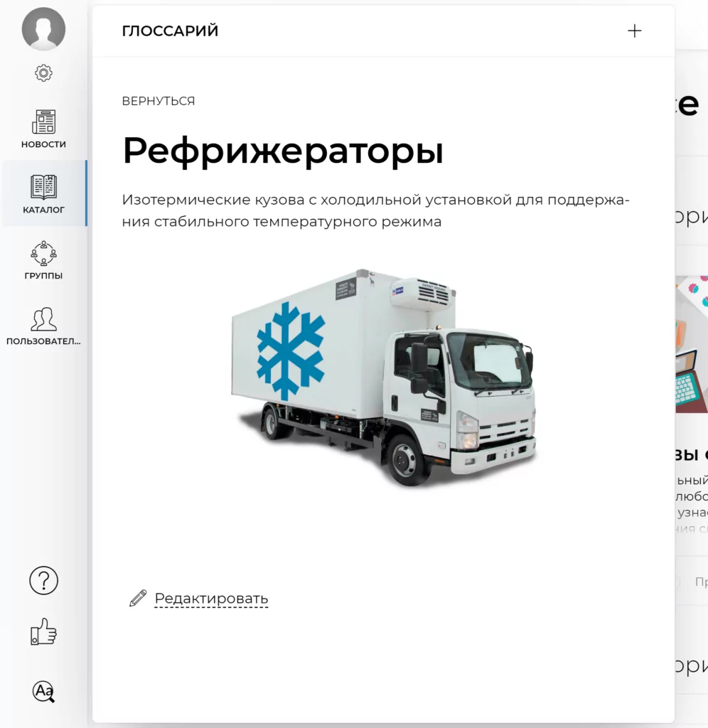Click the illustration thumbnail in background page
The image size is (708, 728).
(x=692, y=344)
